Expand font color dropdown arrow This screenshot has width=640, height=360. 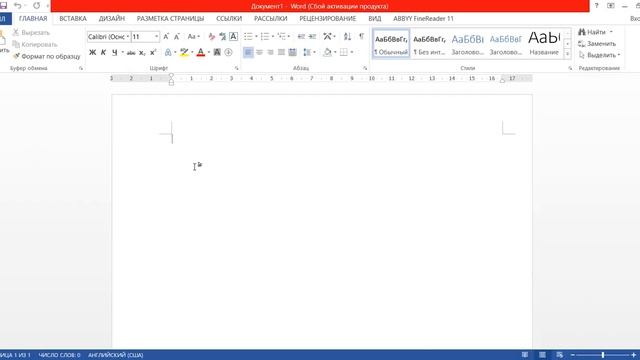pos(209,52)
